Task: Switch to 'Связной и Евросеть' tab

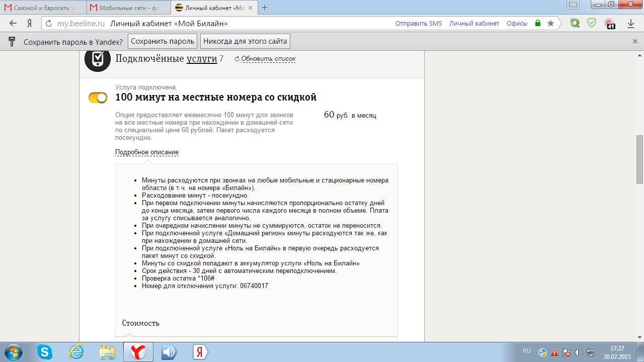Action: tap(43, 8)
